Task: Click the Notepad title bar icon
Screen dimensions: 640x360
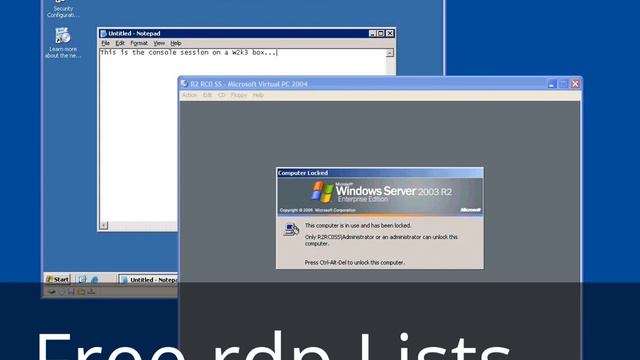Action: (104, 33)
